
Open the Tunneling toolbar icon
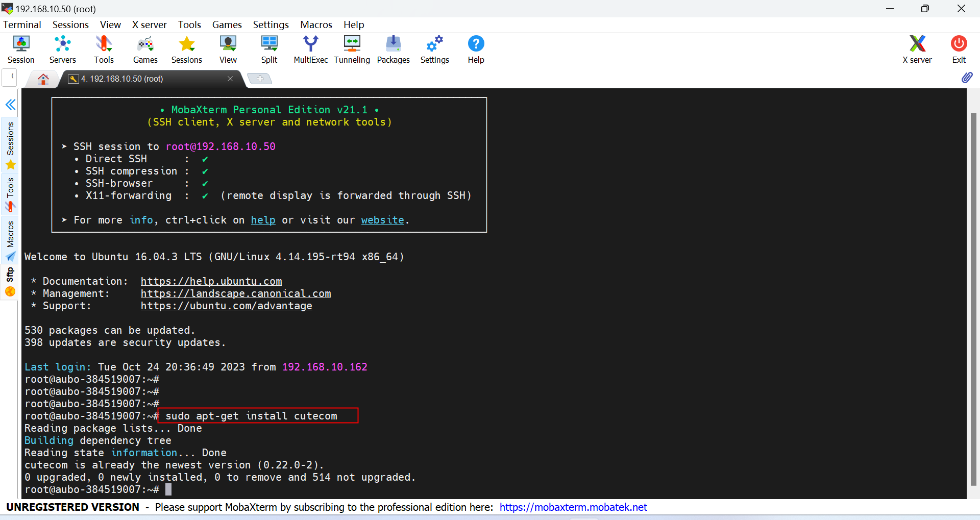click(x=352, y=49)
